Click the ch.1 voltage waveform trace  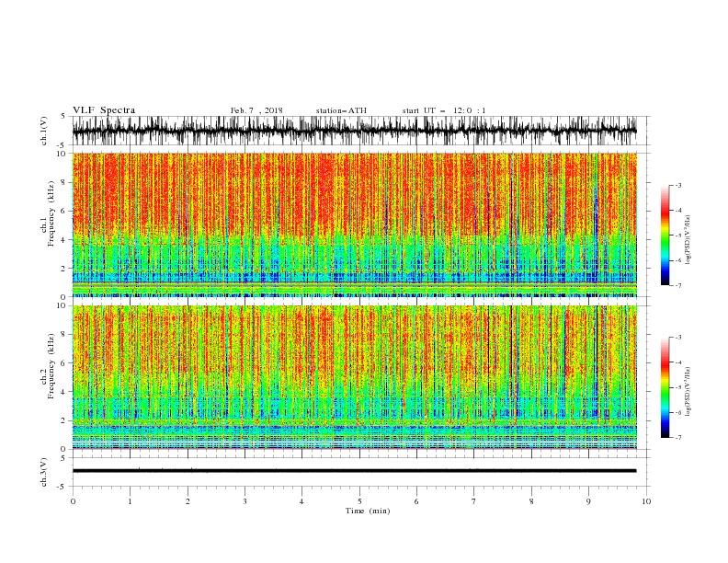[354, 131]
